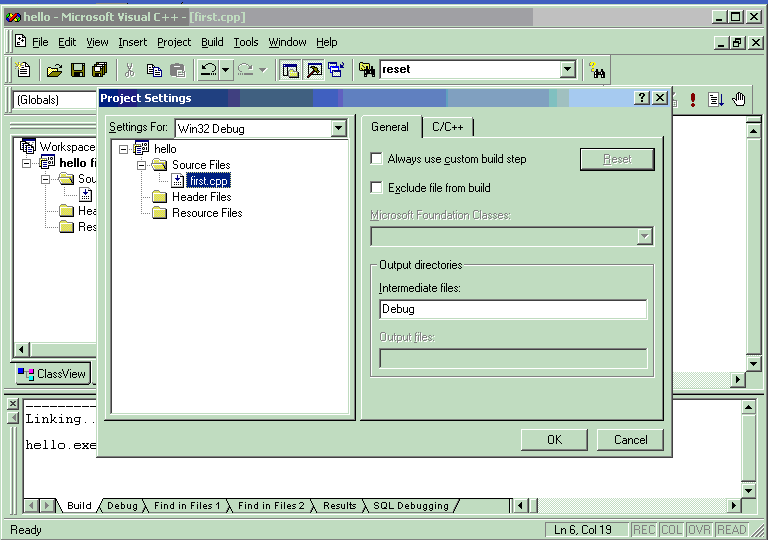Image resolution: width=768 pixels, height=540 pixels.
Task: Toggle the Workspace window icon
Action: 290,70
